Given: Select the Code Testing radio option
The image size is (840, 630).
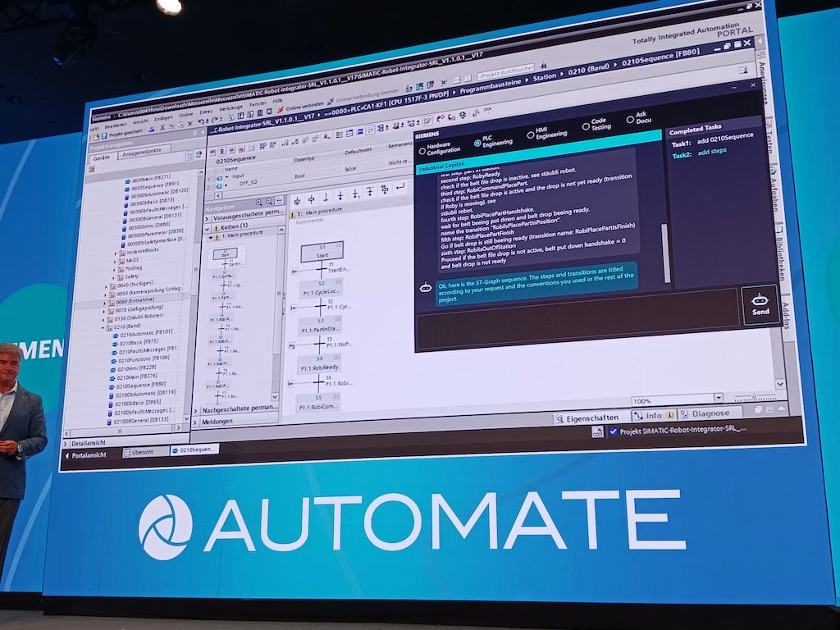Looking at the screenshot, I should (586, 127).
